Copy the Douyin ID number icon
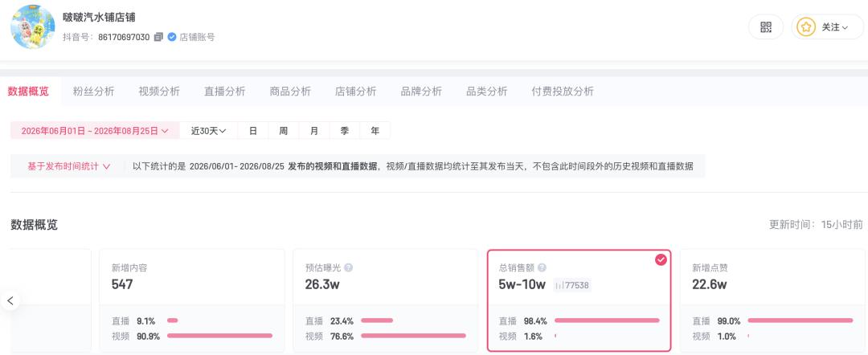 coord(158,37)
